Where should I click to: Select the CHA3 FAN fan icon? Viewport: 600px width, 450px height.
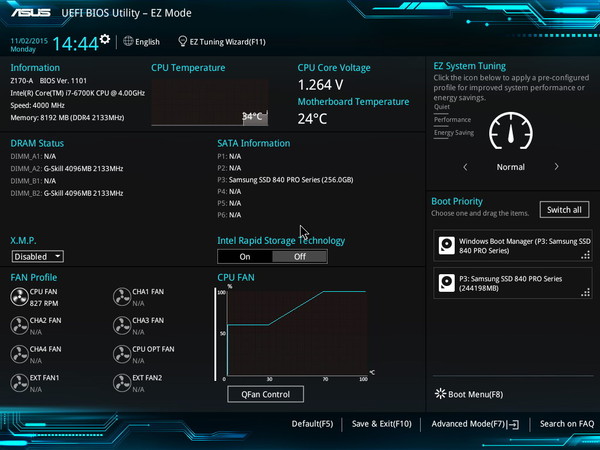pos(122,326)
